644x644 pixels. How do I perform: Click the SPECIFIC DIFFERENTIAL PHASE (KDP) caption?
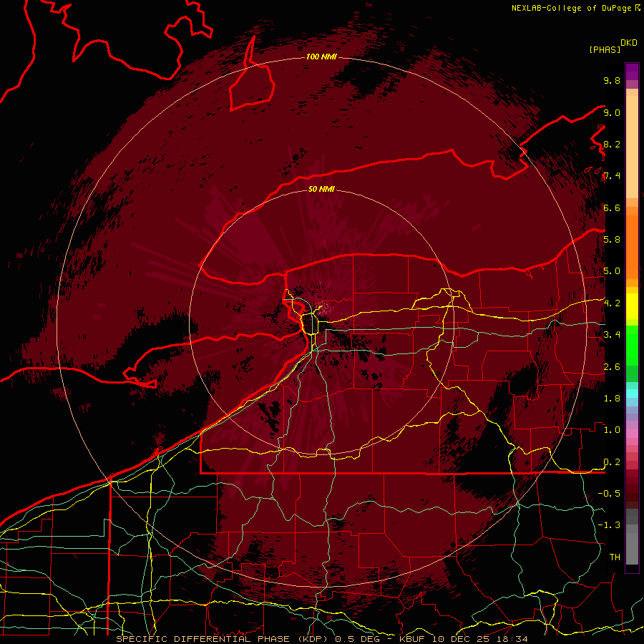222,639
